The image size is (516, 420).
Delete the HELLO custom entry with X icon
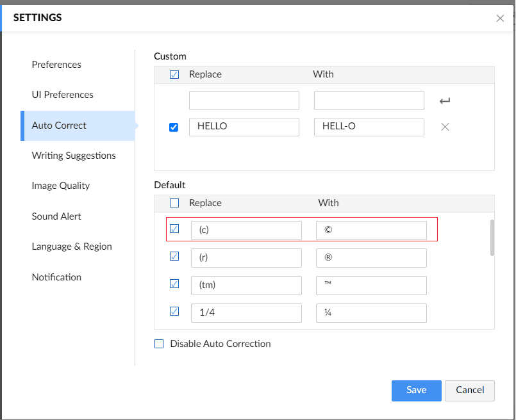pos(445,127)
